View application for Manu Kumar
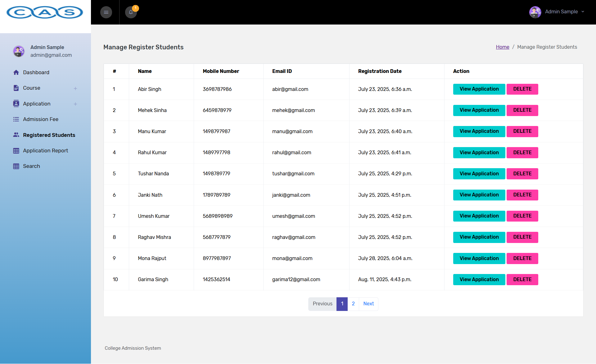596x364 pixels. coord(479,131)
